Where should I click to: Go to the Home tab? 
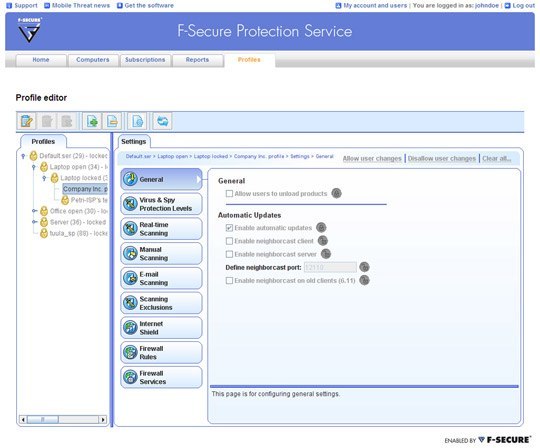pos(41,60)
